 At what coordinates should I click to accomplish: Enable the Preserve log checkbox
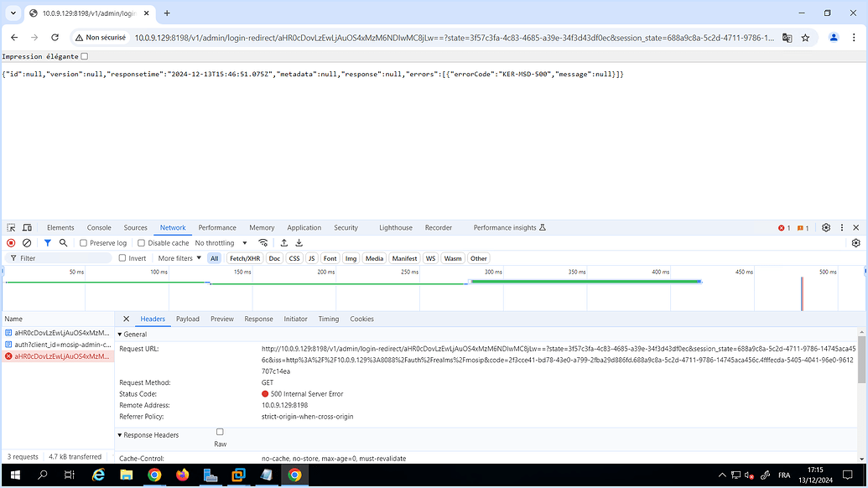(84, 242)
